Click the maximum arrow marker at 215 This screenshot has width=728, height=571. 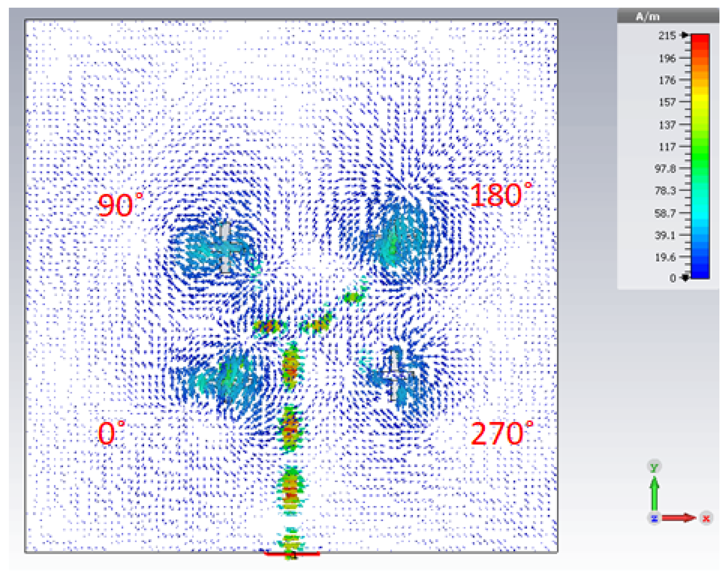(x=685, y=35)
